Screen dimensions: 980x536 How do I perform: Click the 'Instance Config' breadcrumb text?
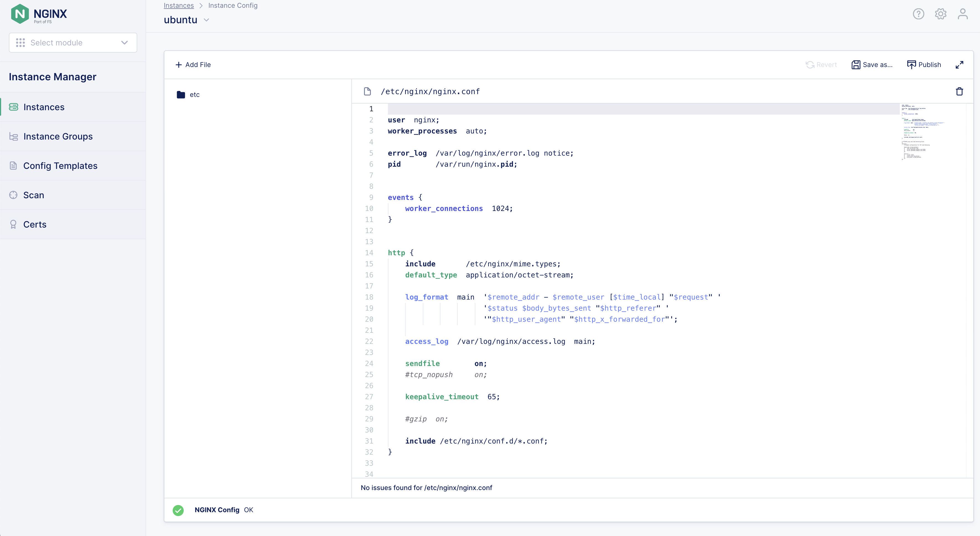click(x=233, y=5)
